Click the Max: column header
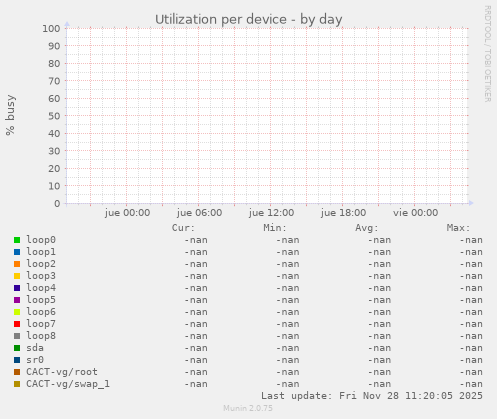497x419 pixels. click(x=458, y=228)
